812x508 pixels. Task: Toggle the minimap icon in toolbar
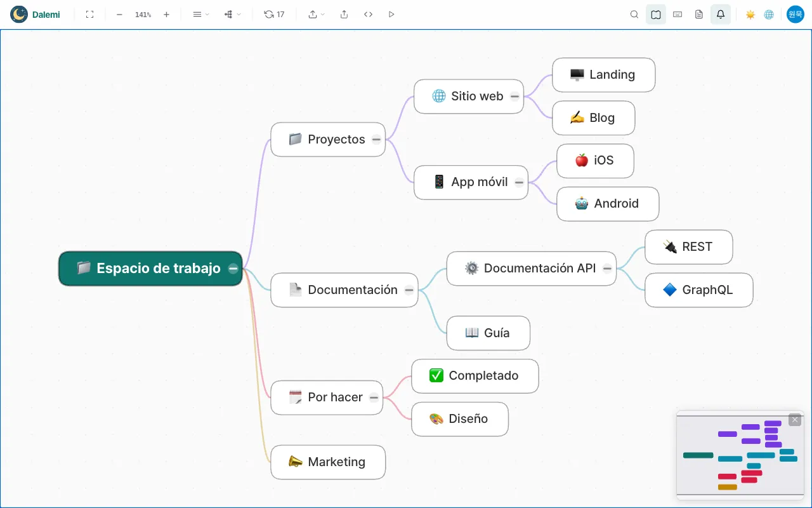(x=656, y=14)
